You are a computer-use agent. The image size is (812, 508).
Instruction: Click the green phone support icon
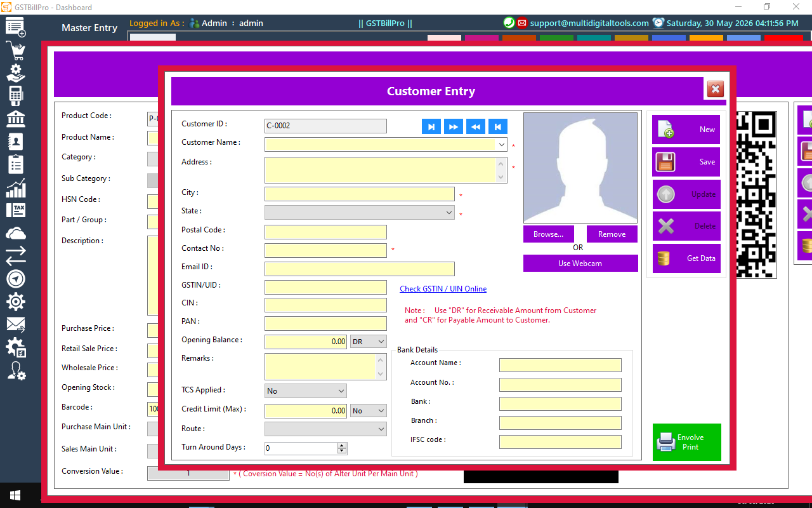click(509, 23)
